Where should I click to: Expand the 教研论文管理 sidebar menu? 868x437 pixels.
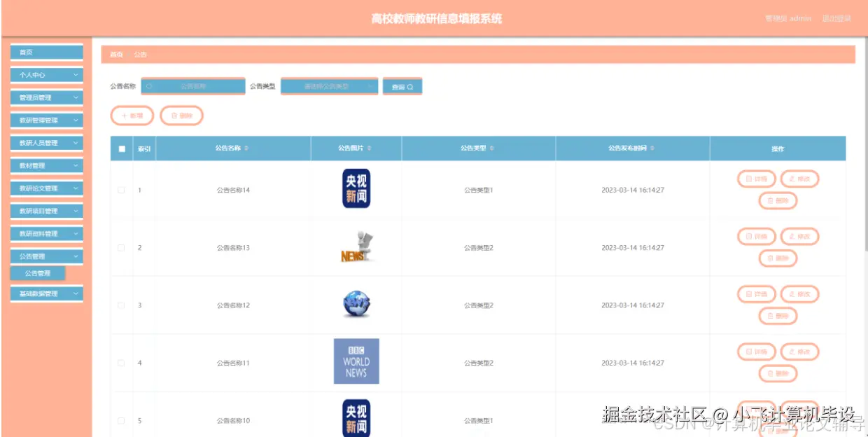(x=46, y=188)
